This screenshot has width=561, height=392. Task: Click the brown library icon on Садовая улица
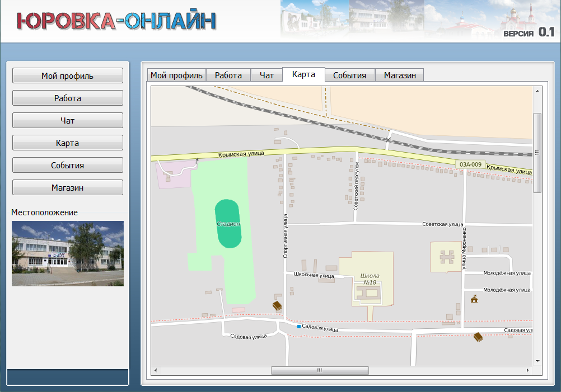pyautogui.click(x=478, y=337)
